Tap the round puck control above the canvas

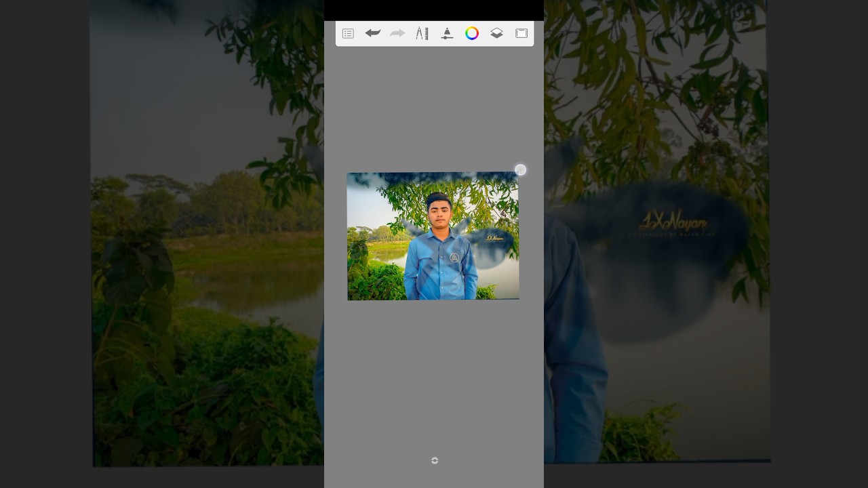click(520, 170)
